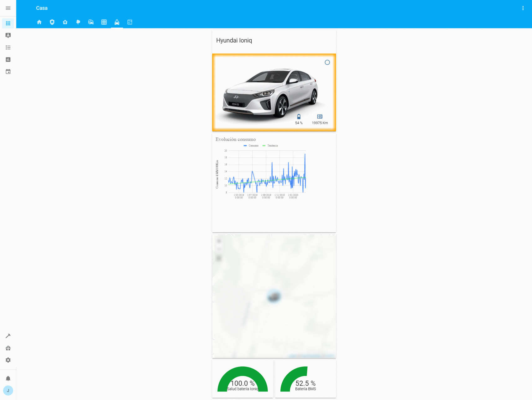Viewport: 532px width, 400px height.
Task: Click the consumption line chart
Action: (x=267, y=172)
